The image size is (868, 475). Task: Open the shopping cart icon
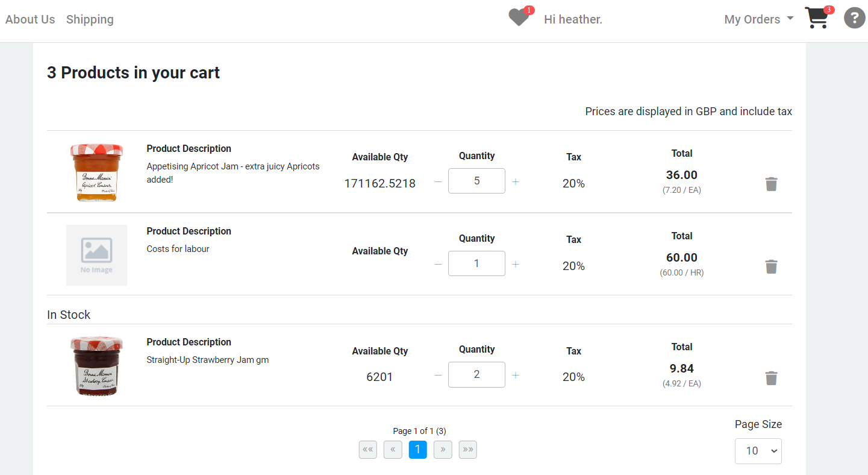pyautogui.click(x=817, y=19)
